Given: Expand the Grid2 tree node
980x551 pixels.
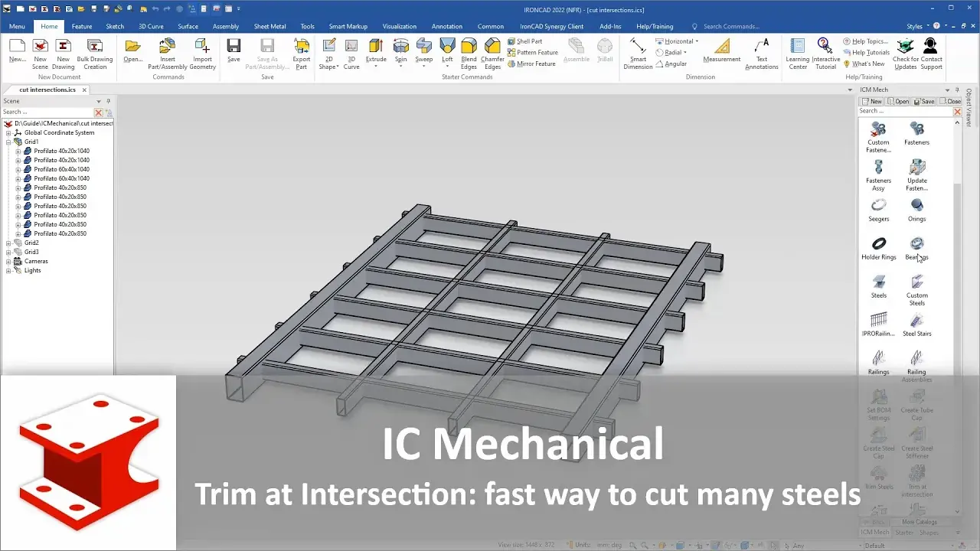Looking at the screenshot, I should pyautogui.click(x=8, y=243).
